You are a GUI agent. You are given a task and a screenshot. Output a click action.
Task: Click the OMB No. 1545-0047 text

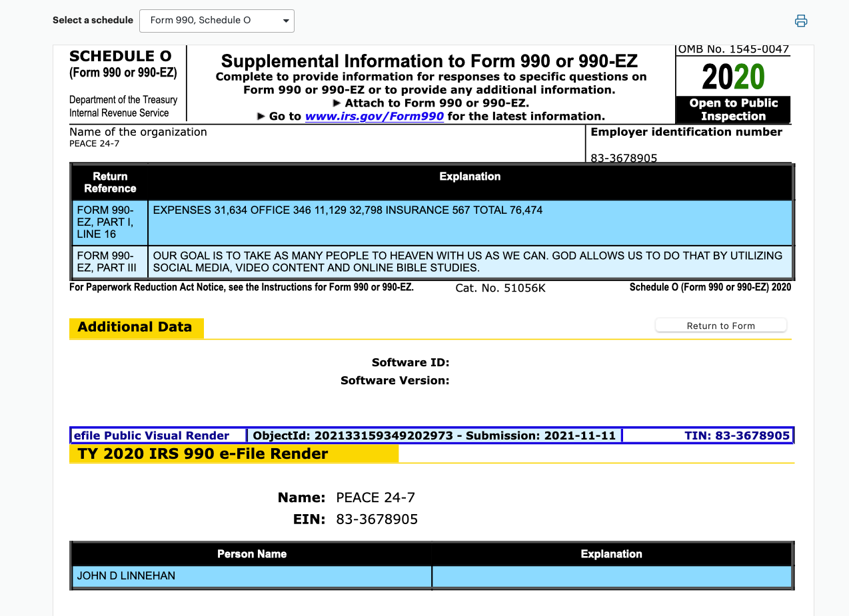click(734, 49)
